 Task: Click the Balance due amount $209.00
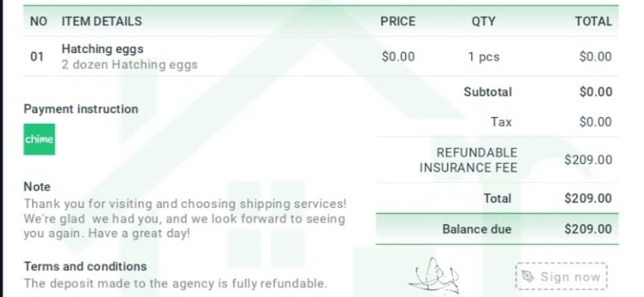pyautogui.click(x=588, y=229)
